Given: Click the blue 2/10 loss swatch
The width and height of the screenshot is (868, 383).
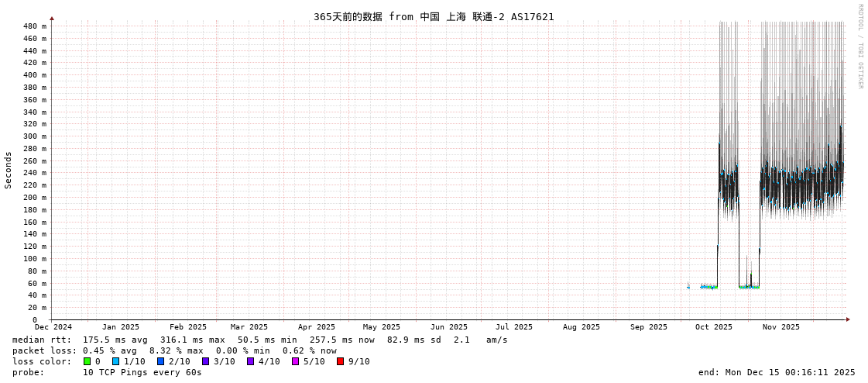Looking at the screenshot, I should pos(161,361).
